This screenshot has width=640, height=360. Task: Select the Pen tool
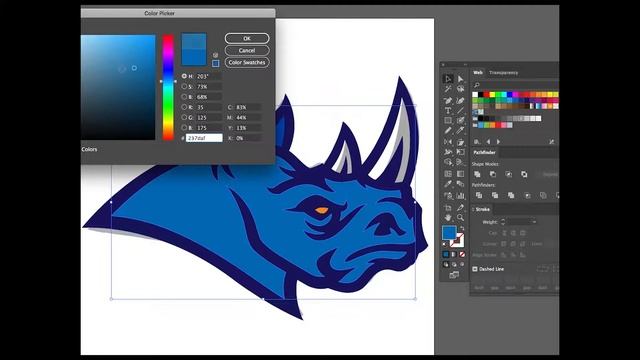coord(448,100)
